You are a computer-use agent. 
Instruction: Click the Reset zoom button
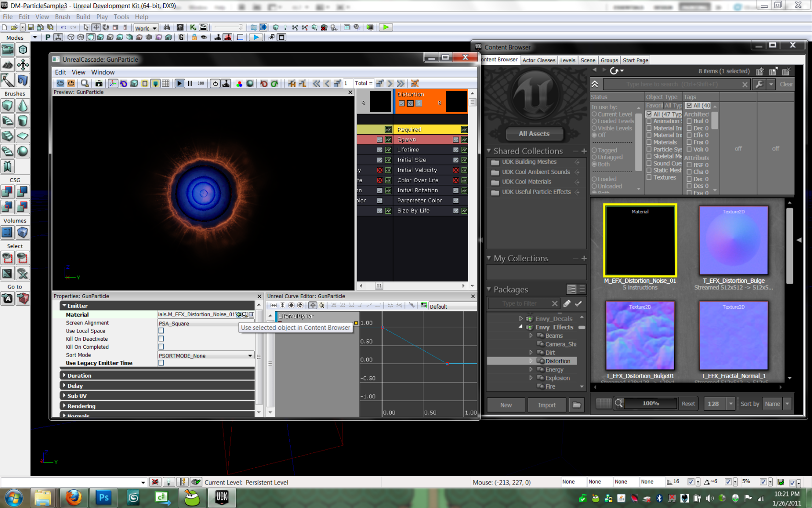[688, 404]
